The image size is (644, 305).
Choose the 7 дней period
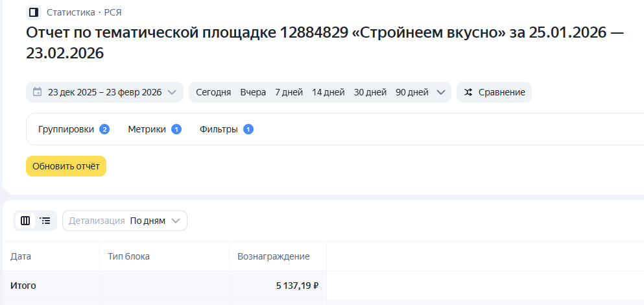(x=289, y=92)
